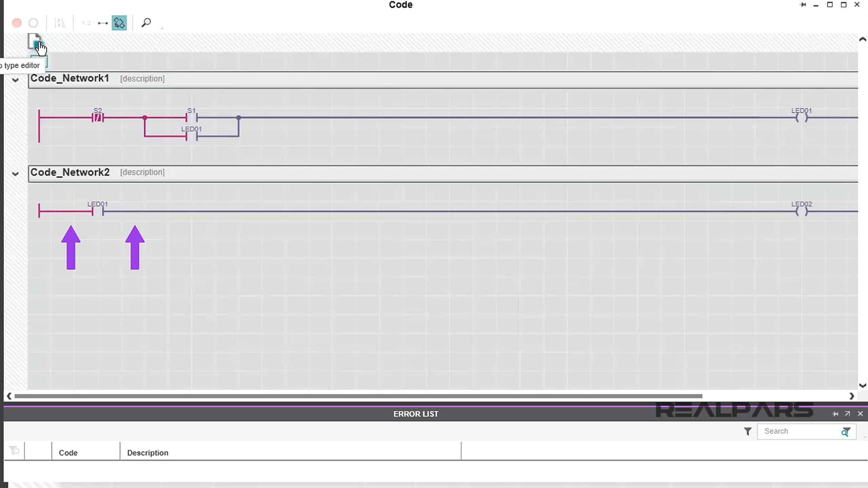The image size is (868, 488).
Task: Click the Code_Network2 description label
Action: (142, 172)
